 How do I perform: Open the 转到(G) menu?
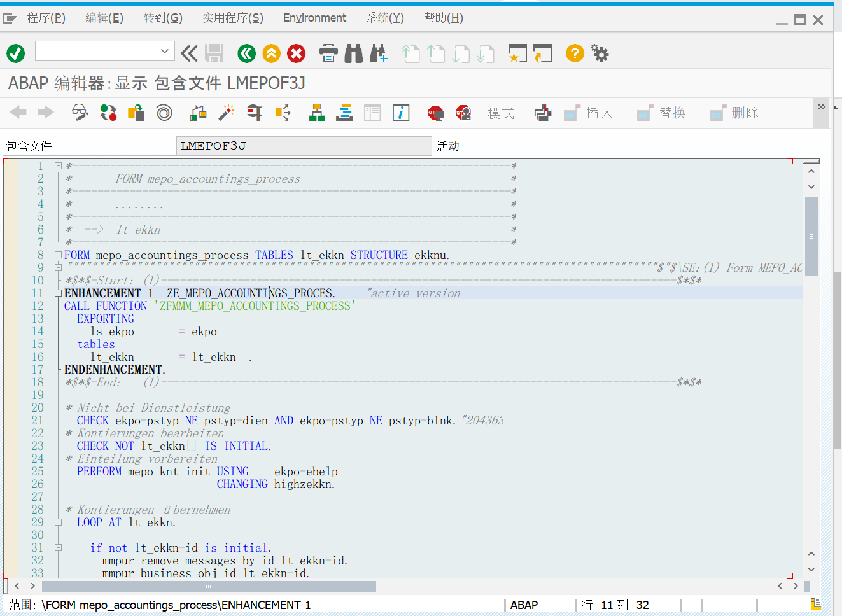[x=163, y=18]
